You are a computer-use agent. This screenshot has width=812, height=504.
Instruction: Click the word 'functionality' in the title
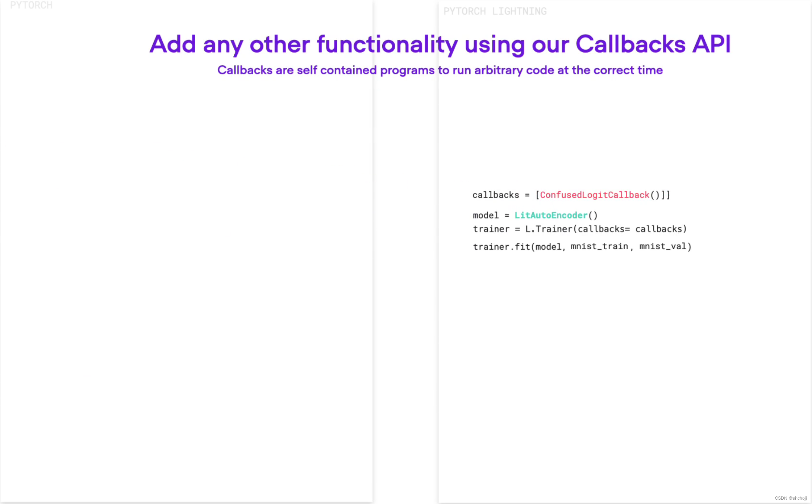click(387, 44)
